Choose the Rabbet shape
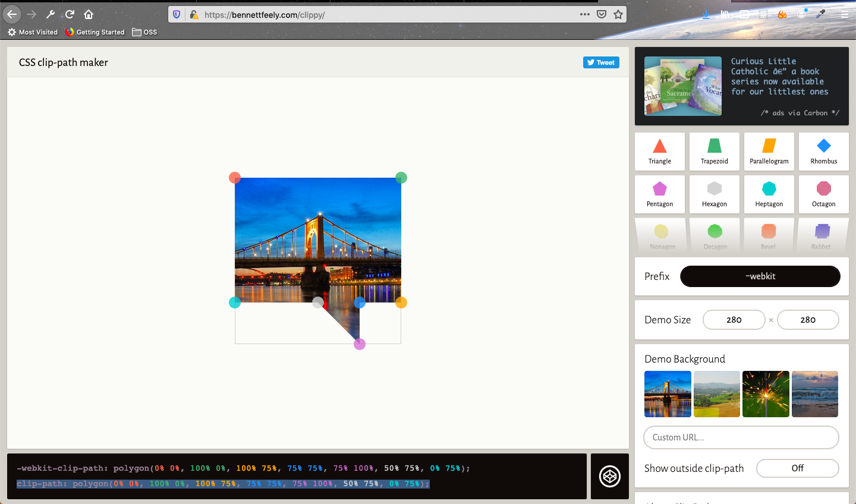This screenshot has height=504, width=856. [822, 236]
